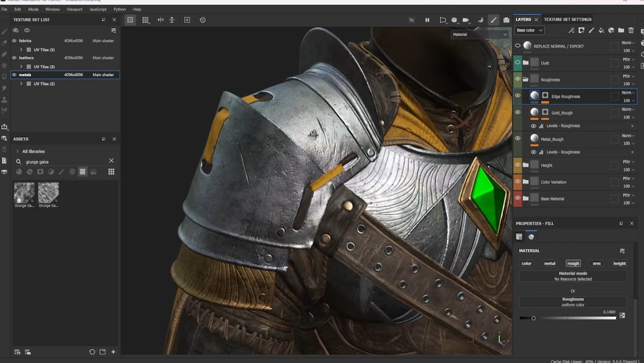Image resolution: width=644 pixels, height=363 pixels.
Task: Add a fill layer bucket icon
Action: pyautogui.click(x=601, y=31)
